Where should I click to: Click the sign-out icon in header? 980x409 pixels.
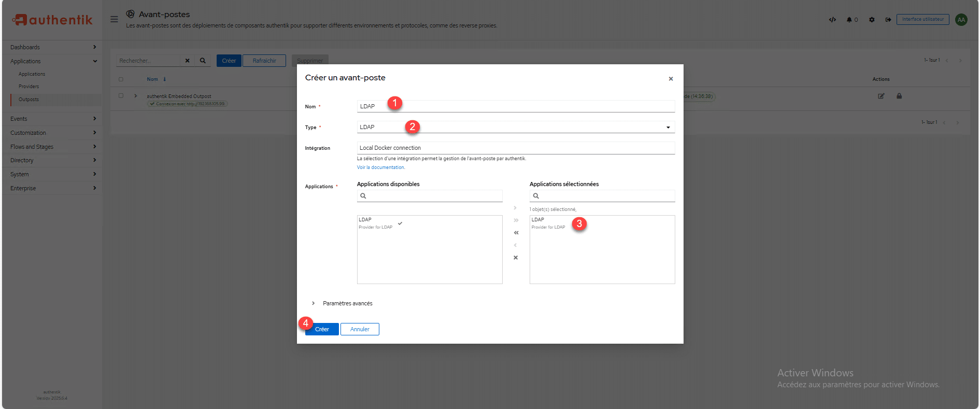888,20
